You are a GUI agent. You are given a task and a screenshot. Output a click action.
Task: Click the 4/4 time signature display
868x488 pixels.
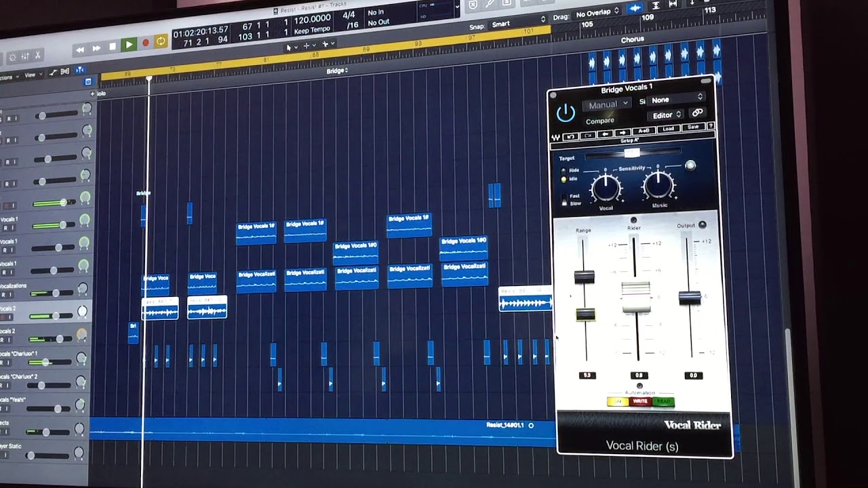click(x=349, y=15)
